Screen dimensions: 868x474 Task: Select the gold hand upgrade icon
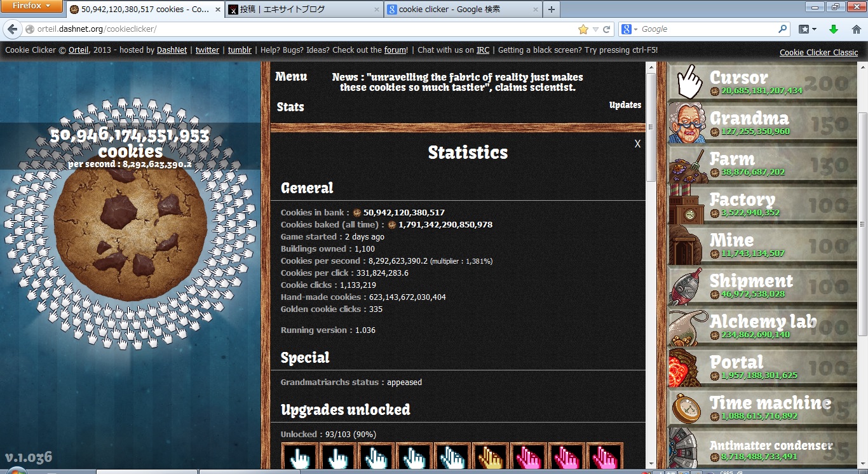point(490,457)
